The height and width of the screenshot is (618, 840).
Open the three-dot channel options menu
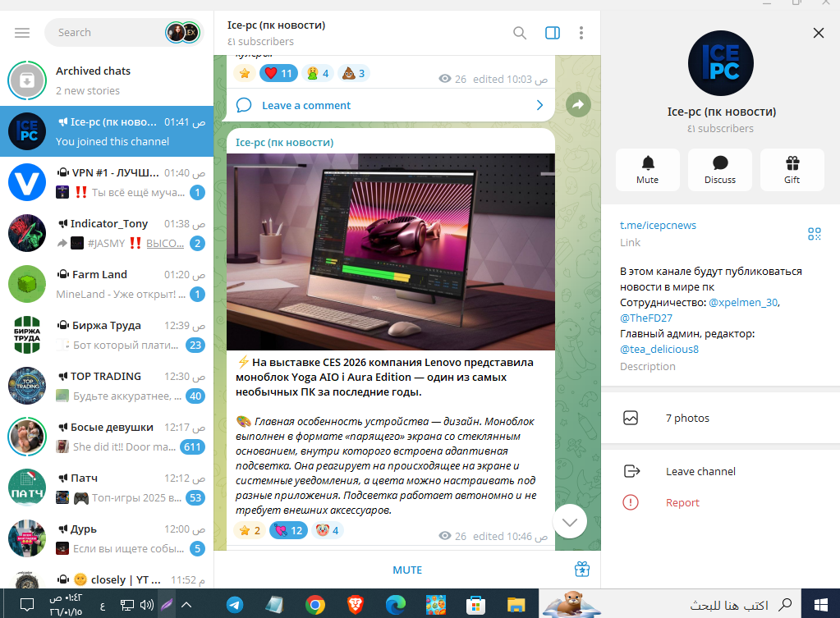pyautogui.click(x=581, y=33)
